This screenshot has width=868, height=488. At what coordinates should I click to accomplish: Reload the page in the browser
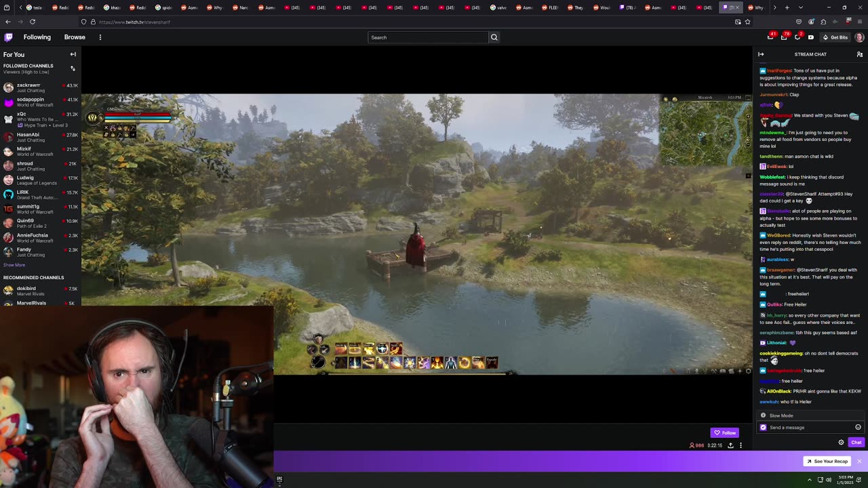(x=32, y=22)
